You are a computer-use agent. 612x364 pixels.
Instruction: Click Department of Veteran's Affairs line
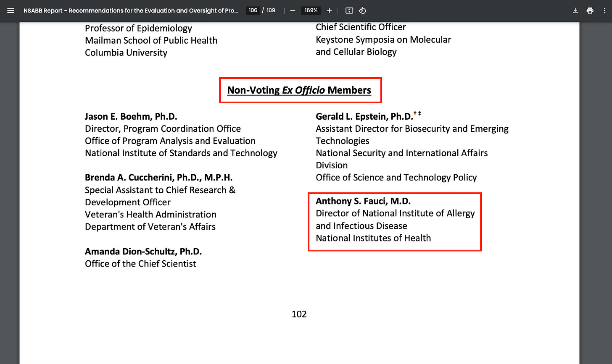point(150,226)
